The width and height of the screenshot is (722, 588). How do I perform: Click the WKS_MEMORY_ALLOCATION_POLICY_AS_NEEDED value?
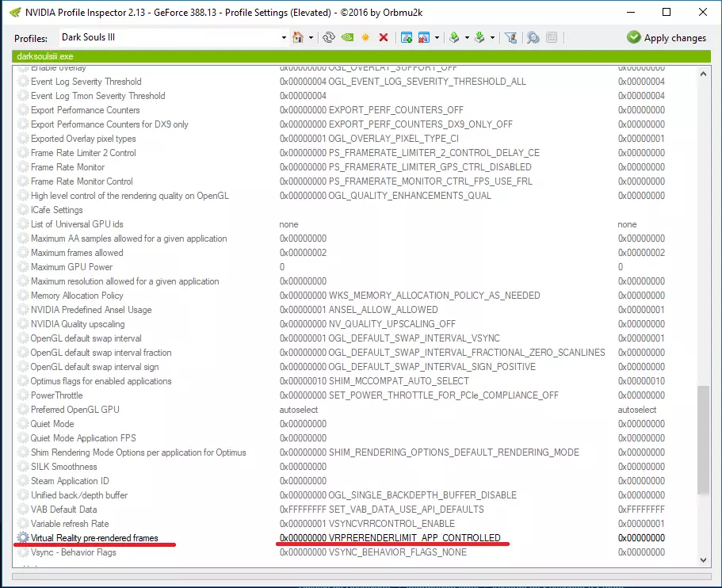(410, 296)
